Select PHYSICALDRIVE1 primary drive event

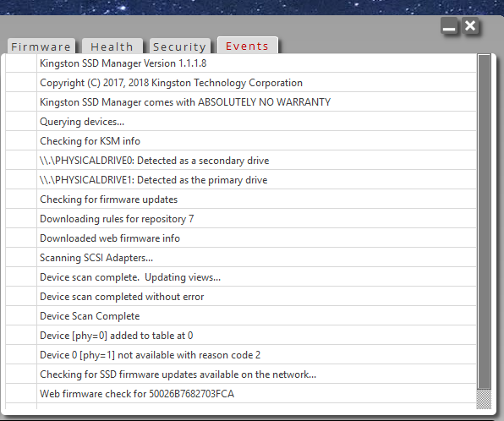point(241,180)
